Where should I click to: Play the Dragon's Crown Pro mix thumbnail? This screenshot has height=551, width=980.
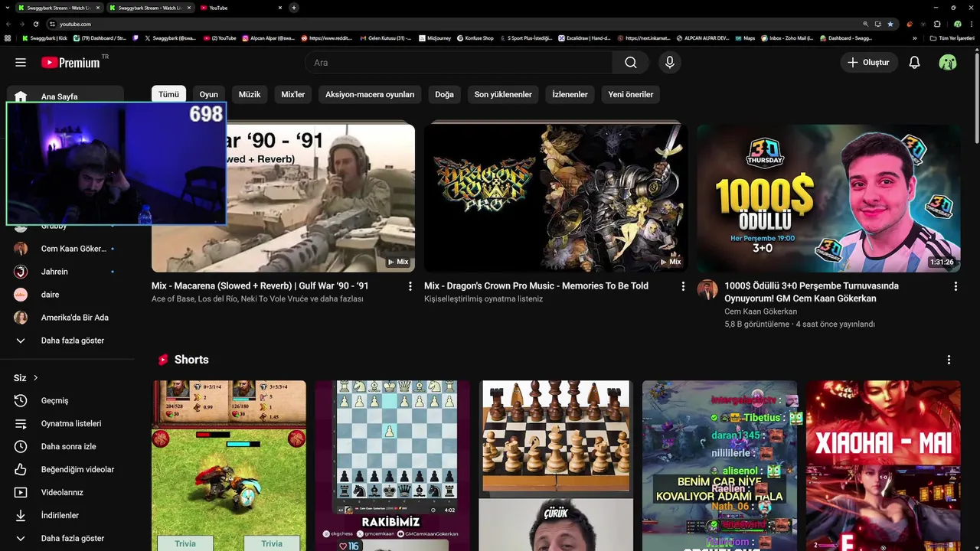556,198
